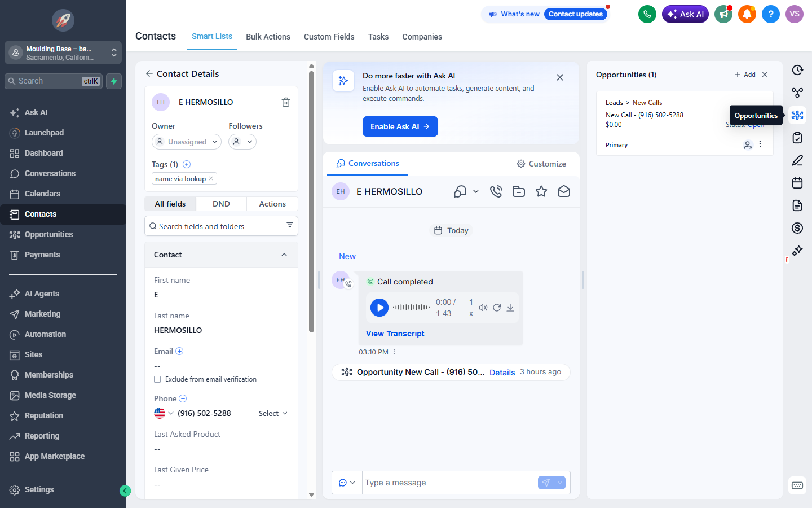Download the call recording
Screen dimensions: 812x508
point(510,308)
